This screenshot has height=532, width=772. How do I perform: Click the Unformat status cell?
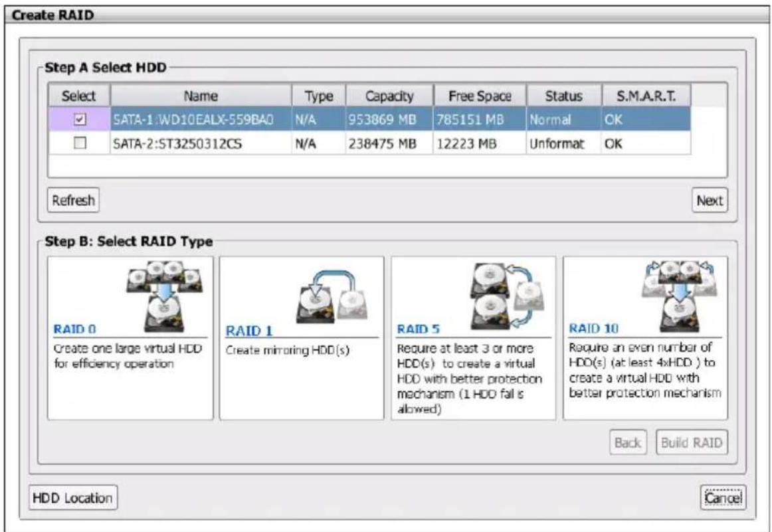564,143
